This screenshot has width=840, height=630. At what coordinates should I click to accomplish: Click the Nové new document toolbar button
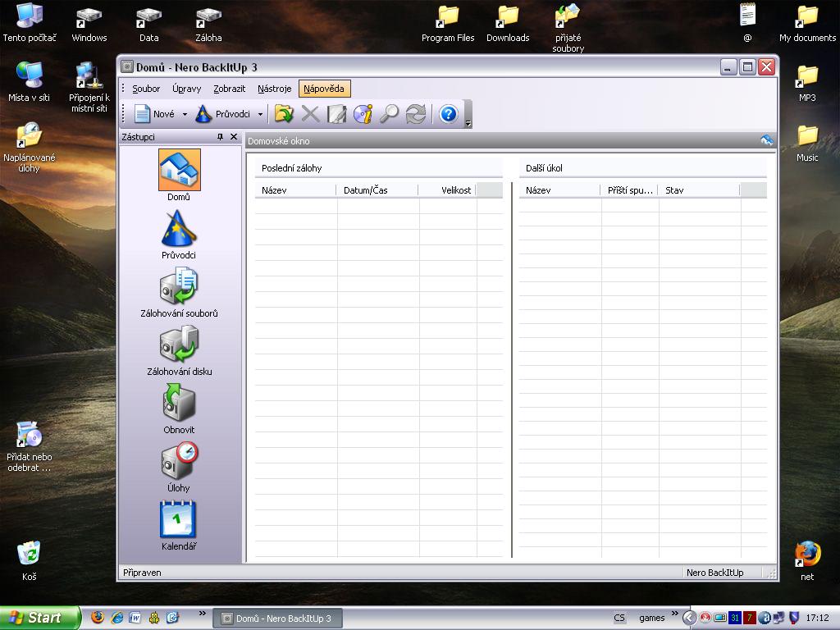coord(155,114)
